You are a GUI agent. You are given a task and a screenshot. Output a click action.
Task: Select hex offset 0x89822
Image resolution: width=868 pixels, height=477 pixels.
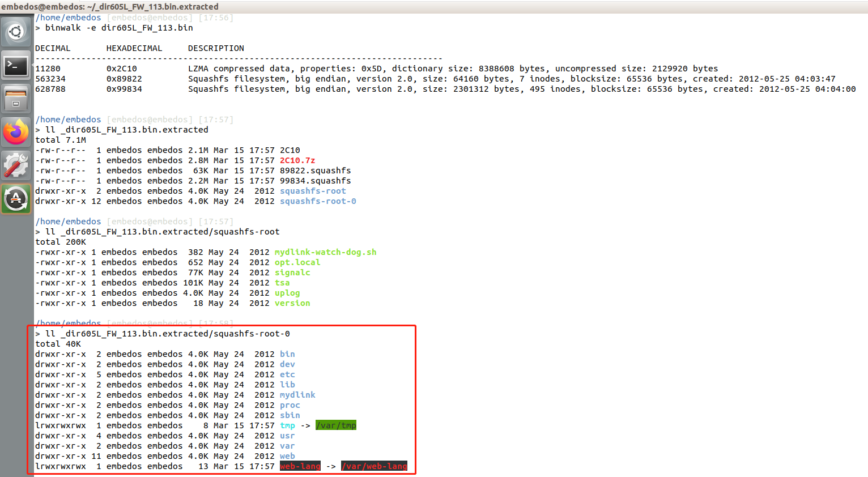tap(124, 79)
